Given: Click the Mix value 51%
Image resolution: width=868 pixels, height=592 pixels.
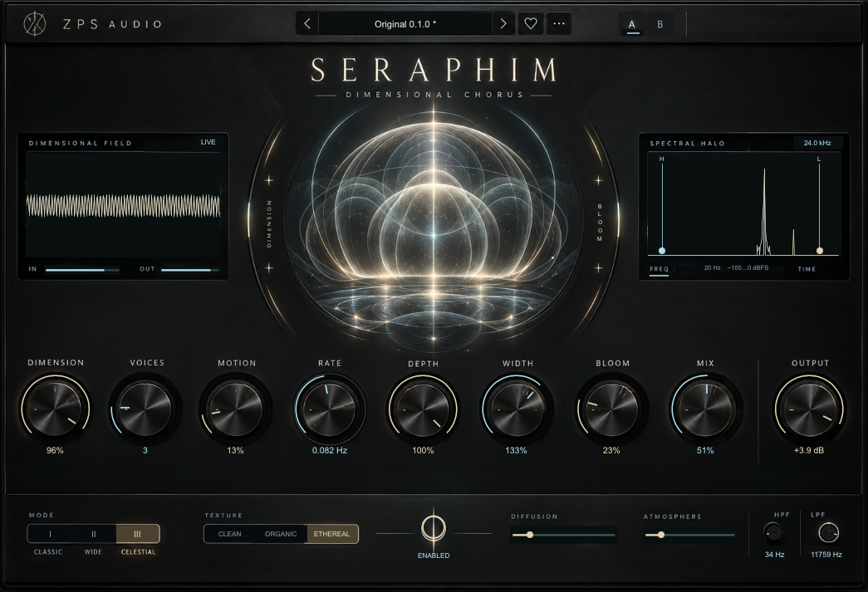Looking at the screenshot, I should coord(705,450).
